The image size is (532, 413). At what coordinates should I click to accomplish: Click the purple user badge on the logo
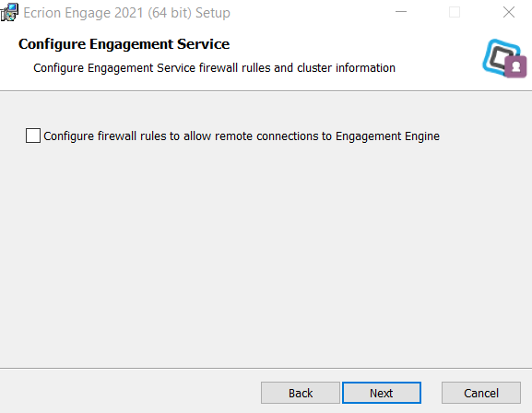tap(515, 67)
